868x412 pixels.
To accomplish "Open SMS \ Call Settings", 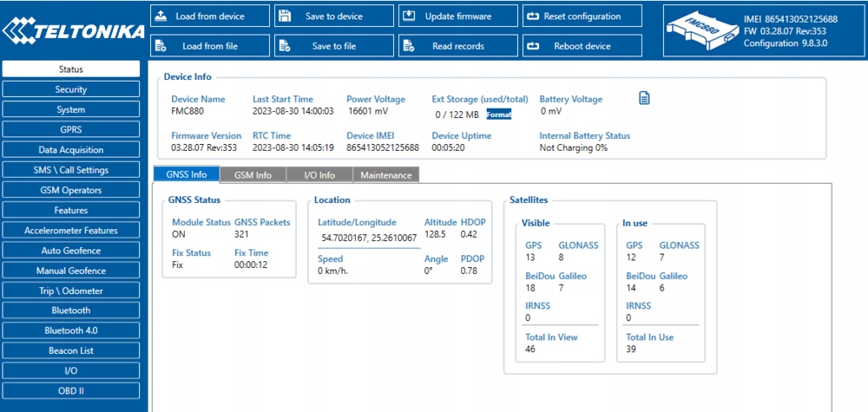I will pyautogui.click(x=71, y=170).
